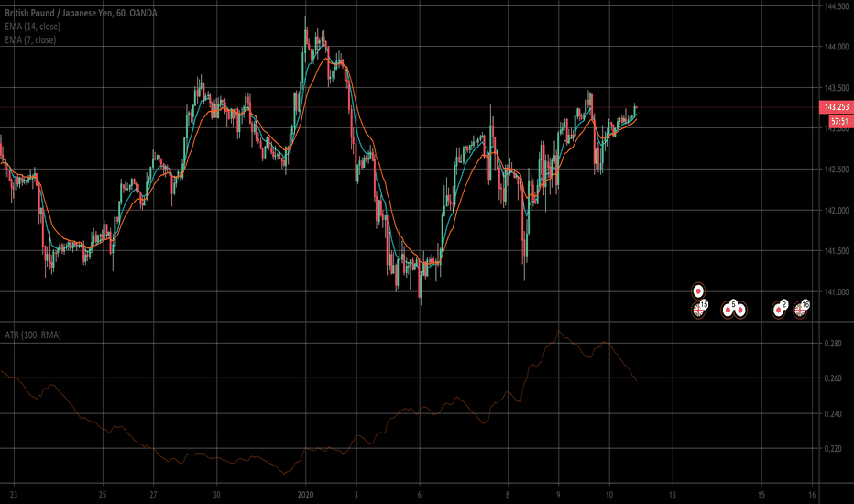Screen dimensions: 854x504
Task: Select the EMA (7, close) indicator label
Action: click(x=28, y=38)
